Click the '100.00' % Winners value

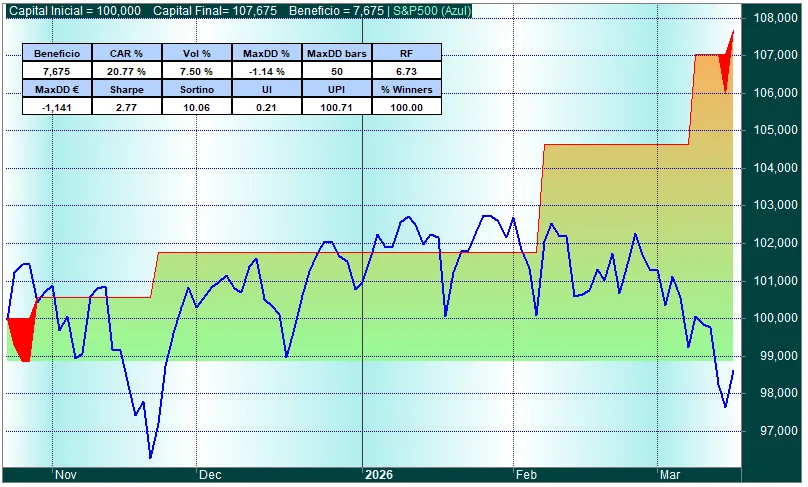[x=407, y=107]
